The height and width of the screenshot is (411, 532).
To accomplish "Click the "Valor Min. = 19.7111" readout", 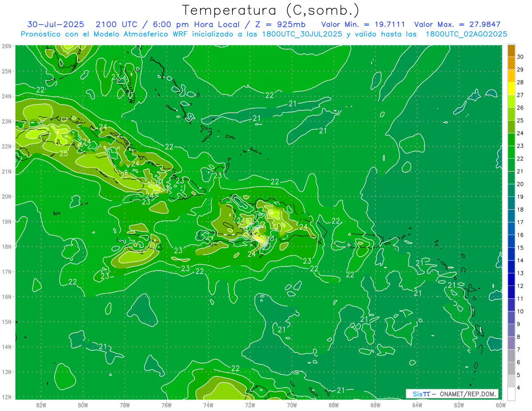I will (x=363, y=24).
